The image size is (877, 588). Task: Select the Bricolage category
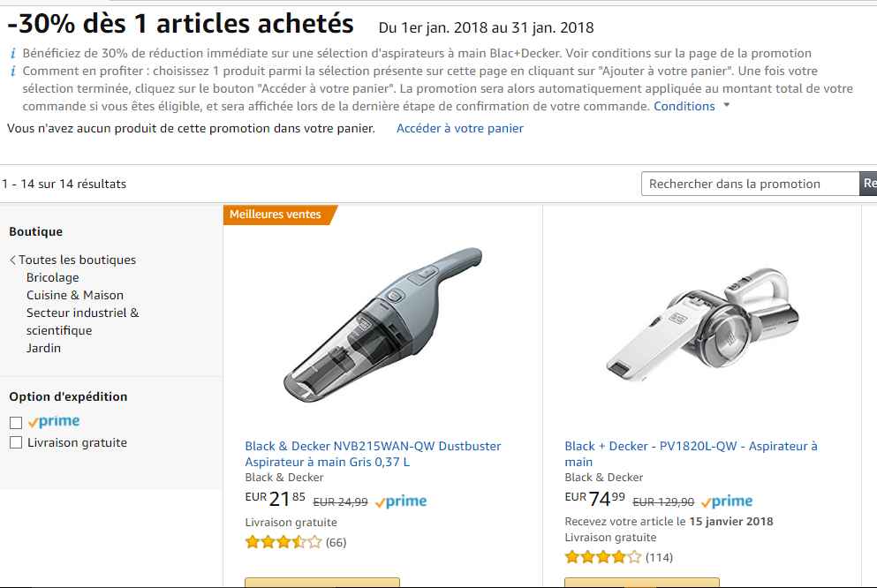tap(52, 277)
